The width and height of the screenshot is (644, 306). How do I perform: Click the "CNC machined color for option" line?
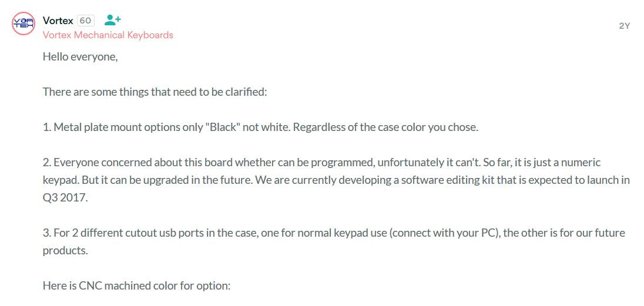[136, 286]
